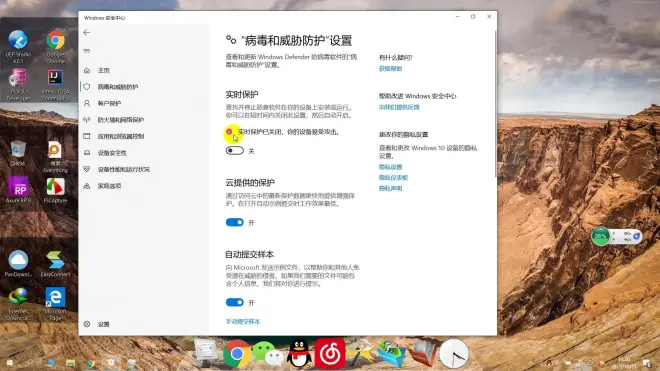Open FSCapture desktop icon
660x371 pixels.
(x=55, y=190)
